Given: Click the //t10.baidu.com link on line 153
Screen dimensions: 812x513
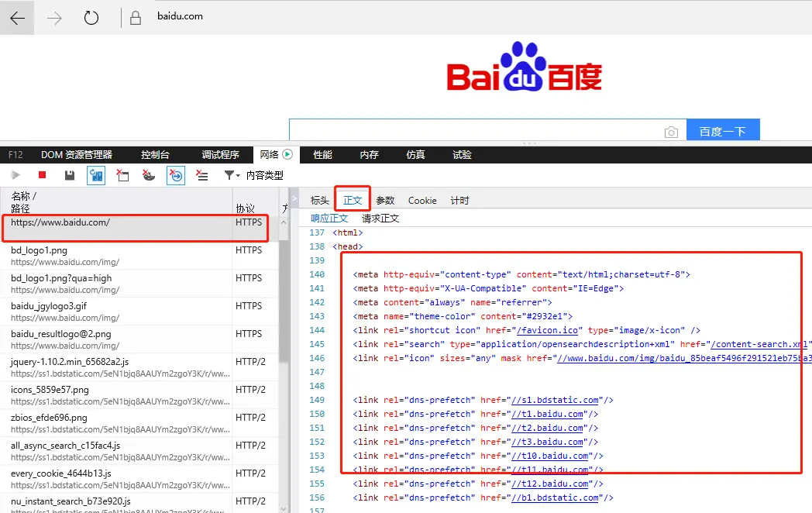Looking at the screenshot, I should tap(549, 456).
